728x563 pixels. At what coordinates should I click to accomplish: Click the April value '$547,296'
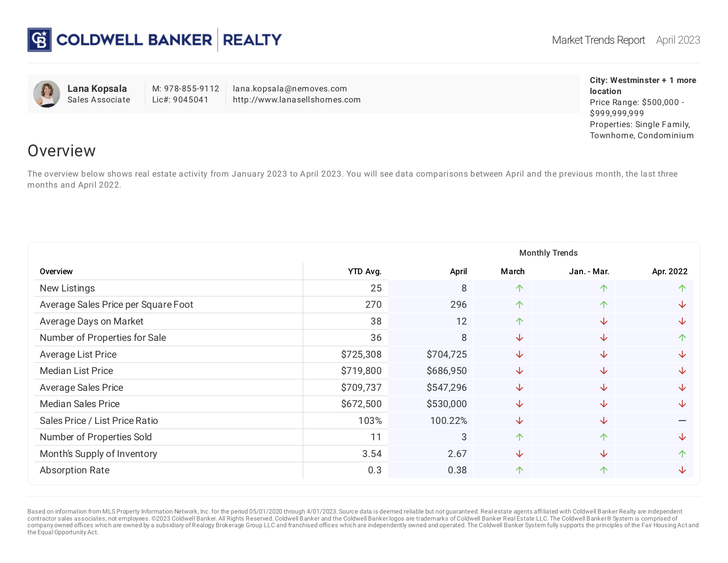pyautogui.click(x=447, y=388)
